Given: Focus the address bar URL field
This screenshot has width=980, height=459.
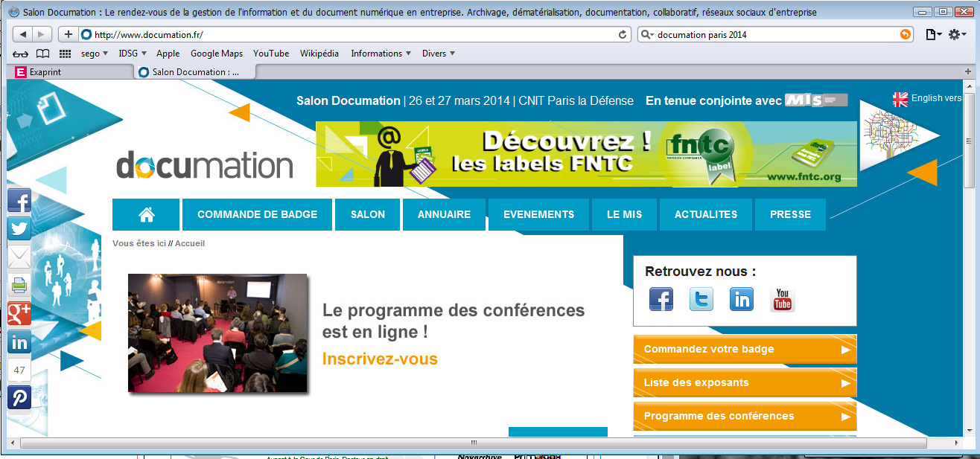Looking at the screenshot, I should [x=354, y=34].
